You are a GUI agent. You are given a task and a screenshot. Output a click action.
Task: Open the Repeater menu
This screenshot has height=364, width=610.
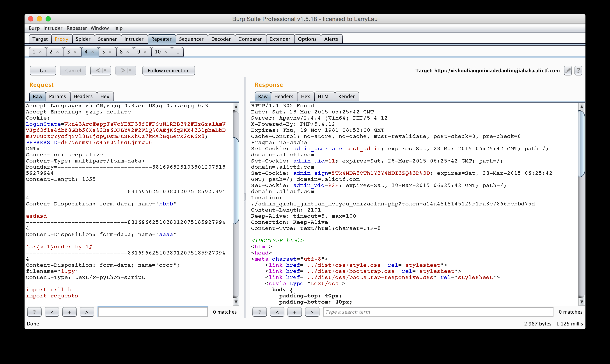(x=77, y=28)
